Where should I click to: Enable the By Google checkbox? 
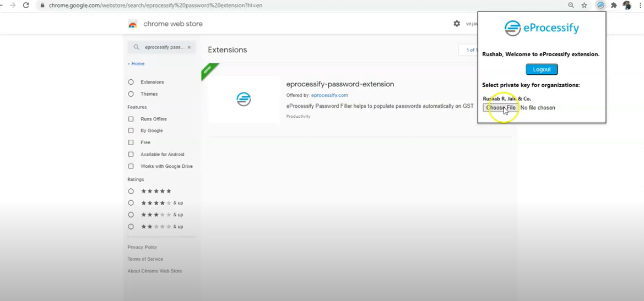[131, 130]
